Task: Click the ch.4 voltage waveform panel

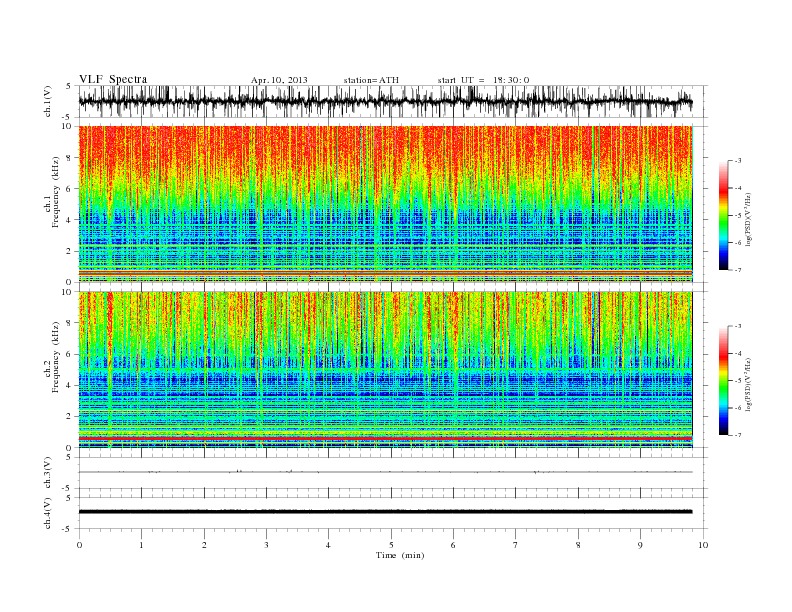Action: pyautogui.click(x=393, y=513)
